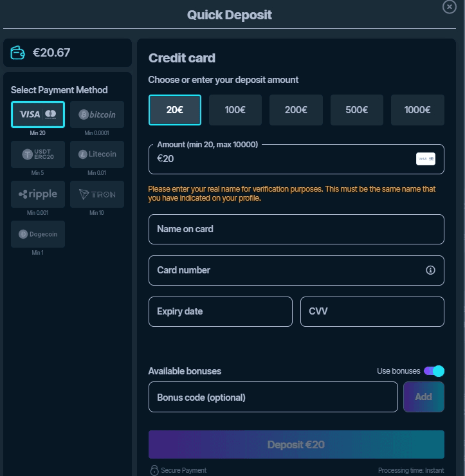
Task: Select TRON payment method
Action: tap(97, 194)
